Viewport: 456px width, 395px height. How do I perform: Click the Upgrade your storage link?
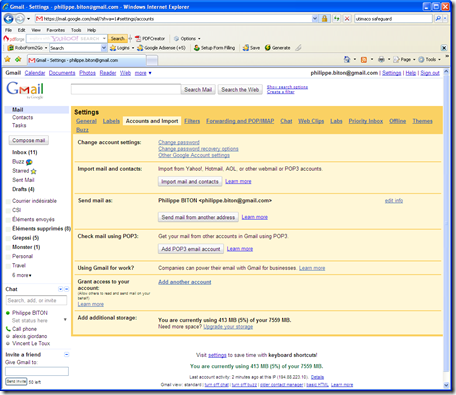[x=228, y=327]
